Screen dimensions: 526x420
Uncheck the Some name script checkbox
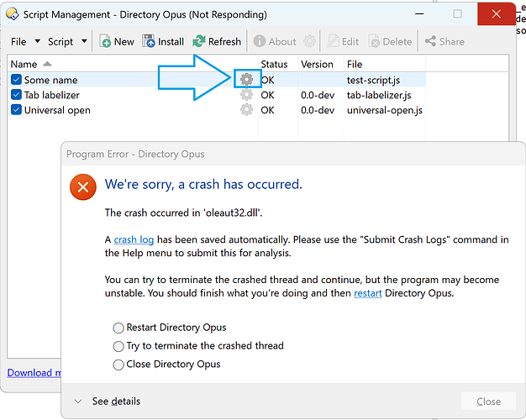pos(16,80)
